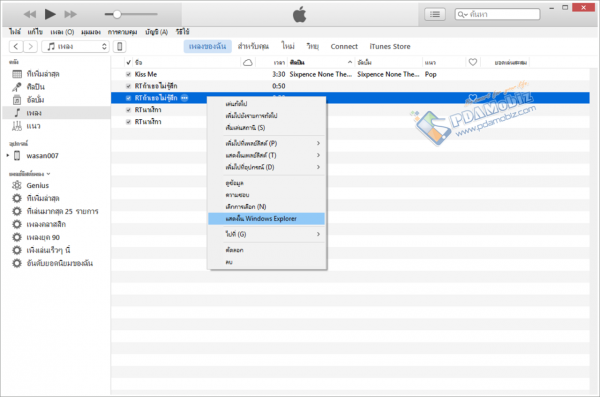The image size is (600, 397).
Task: Select the Albums icon in sidebar
Action: point(17,100)
